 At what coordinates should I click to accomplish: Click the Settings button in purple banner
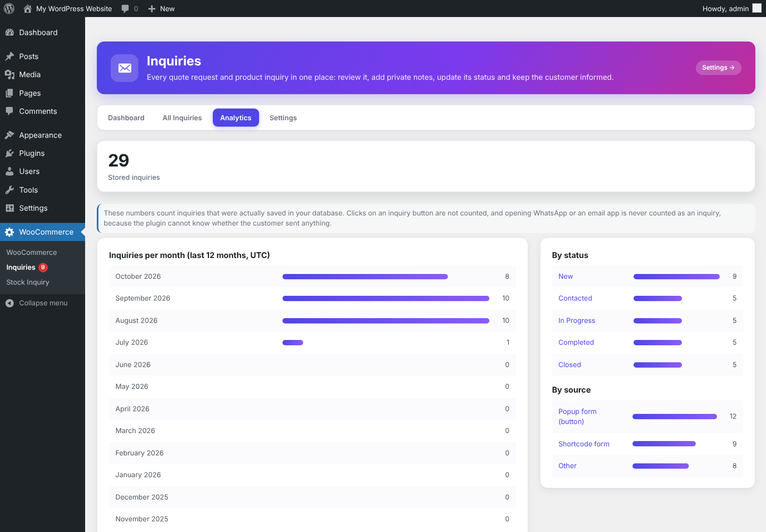[x=718, y=68]
